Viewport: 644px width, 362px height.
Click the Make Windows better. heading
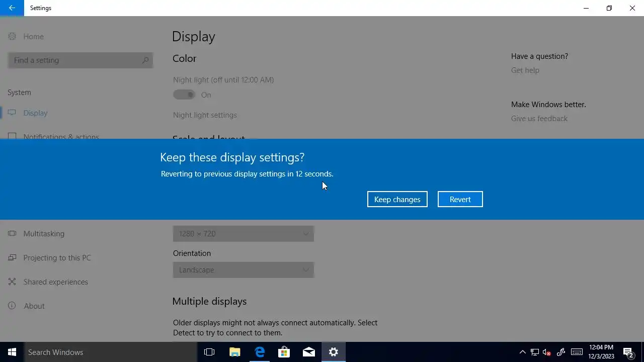[x=548, y=105]
